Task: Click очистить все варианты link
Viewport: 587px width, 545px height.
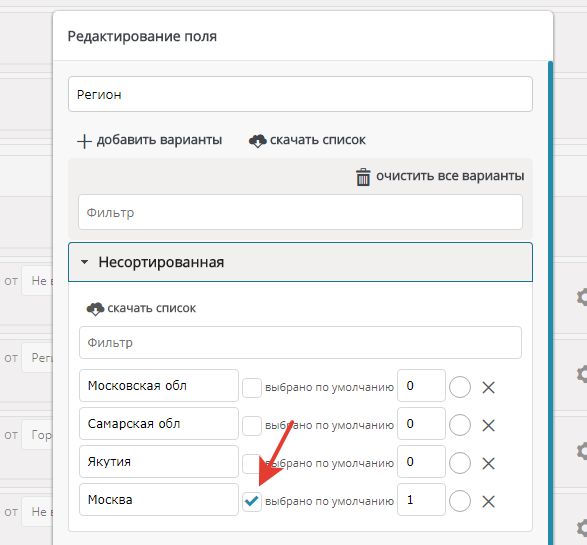Action: (450, 176)
